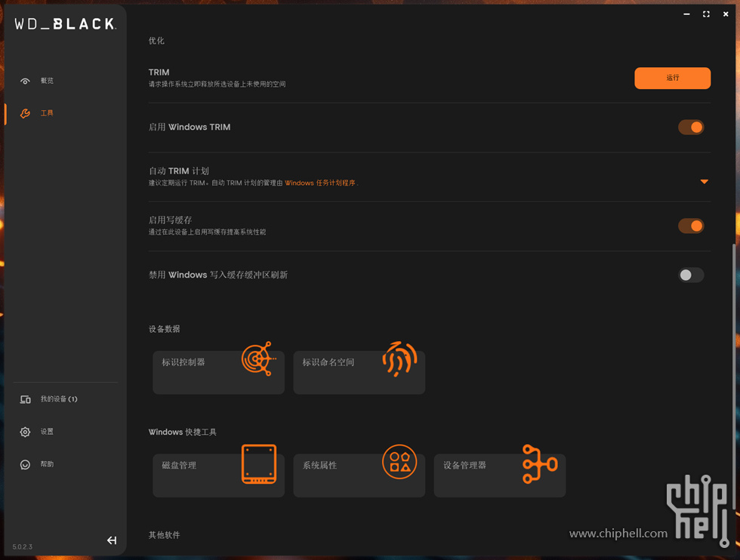Viewport: 740px width, 560px height.
Task: Open 帮助 in the sidebar menu
Action: [47, 464]
